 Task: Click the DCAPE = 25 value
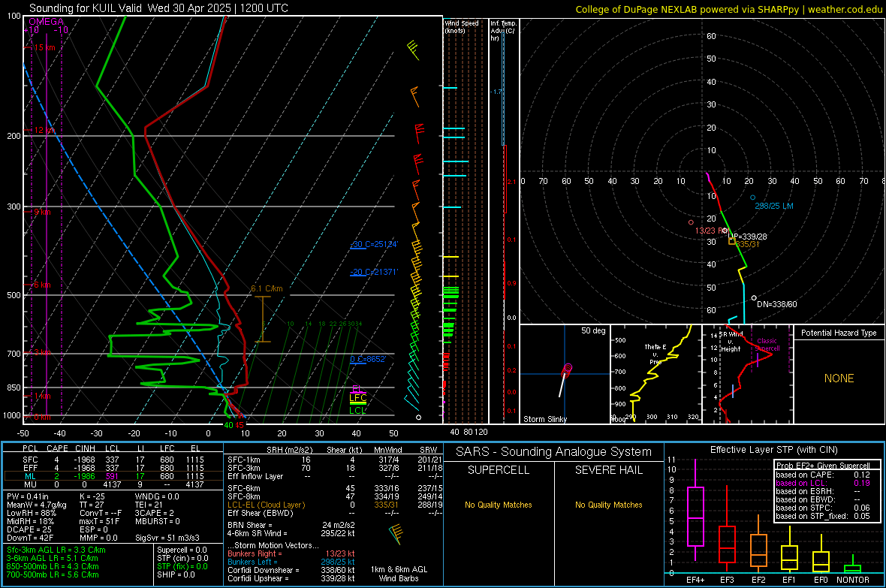29,529
